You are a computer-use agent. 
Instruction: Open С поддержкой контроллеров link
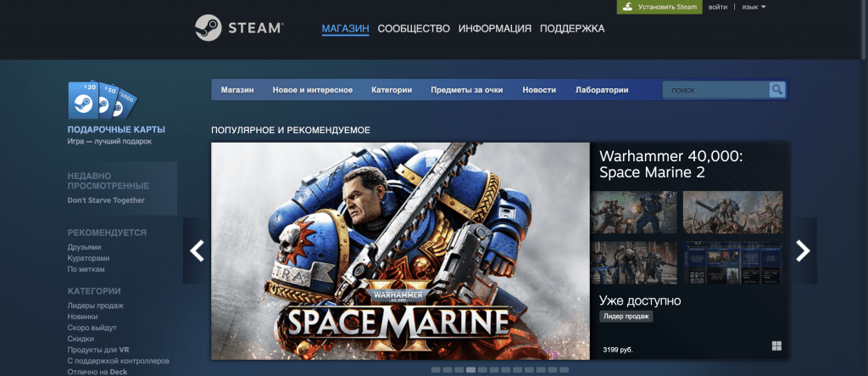pos(119,361)
